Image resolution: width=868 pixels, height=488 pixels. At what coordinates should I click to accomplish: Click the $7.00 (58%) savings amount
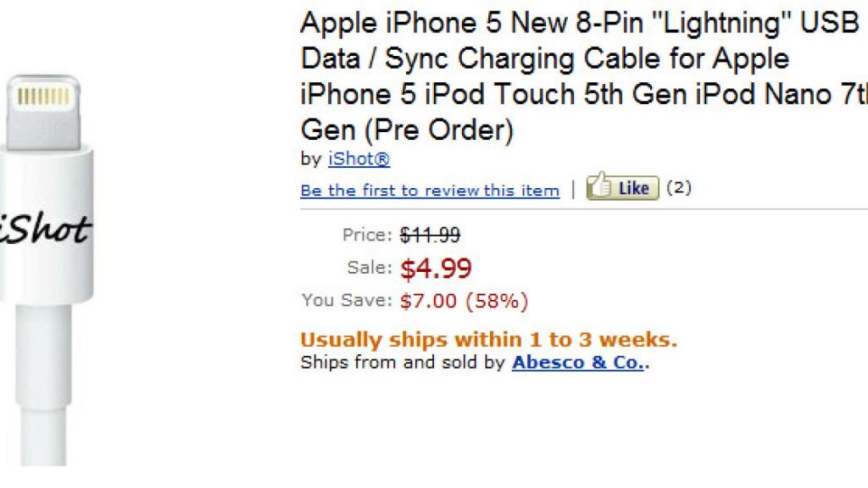(465, 300)
